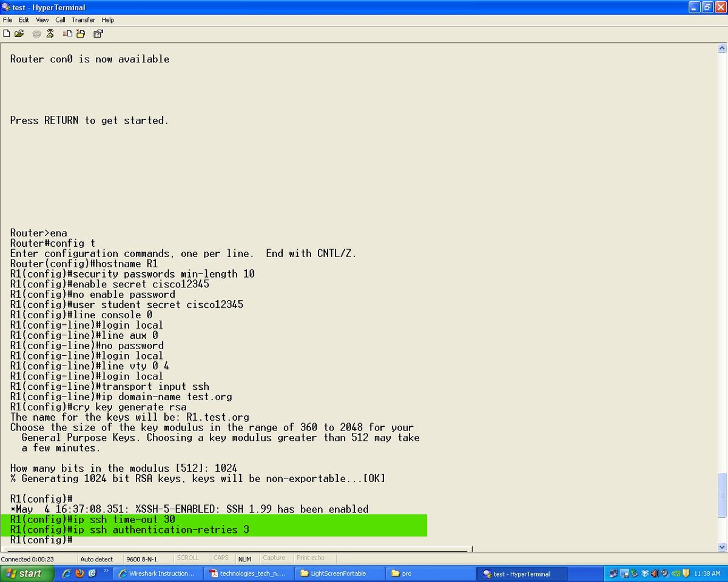Select the Receive file icon
Viewport: 728px width, 582px height.
pos(81,33)
